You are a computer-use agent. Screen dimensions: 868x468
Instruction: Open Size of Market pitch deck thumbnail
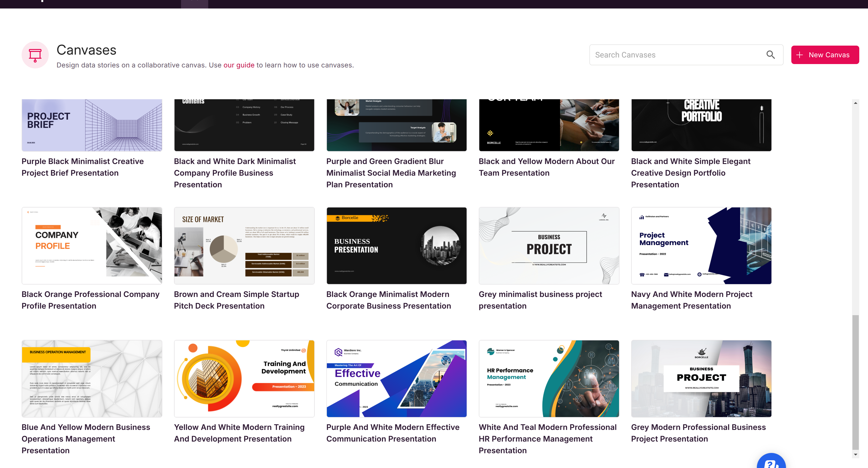click(x=244, y=246)
